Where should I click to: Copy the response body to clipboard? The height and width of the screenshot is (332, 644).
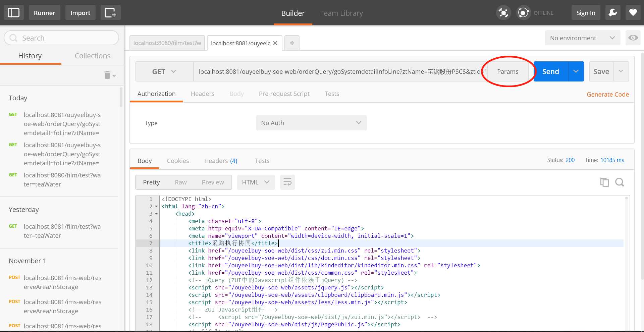604,182
